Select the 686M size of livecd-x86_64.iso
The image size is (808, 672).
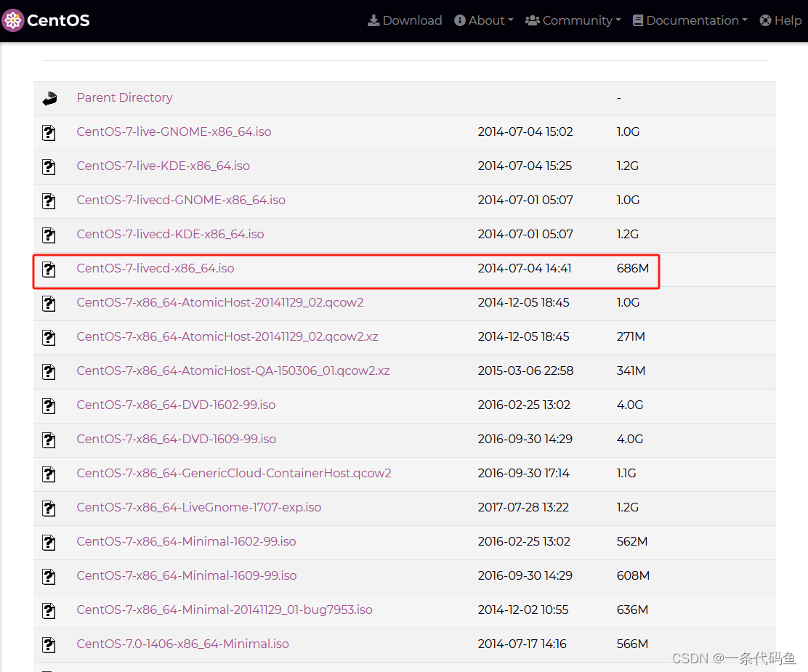point(632,268)
